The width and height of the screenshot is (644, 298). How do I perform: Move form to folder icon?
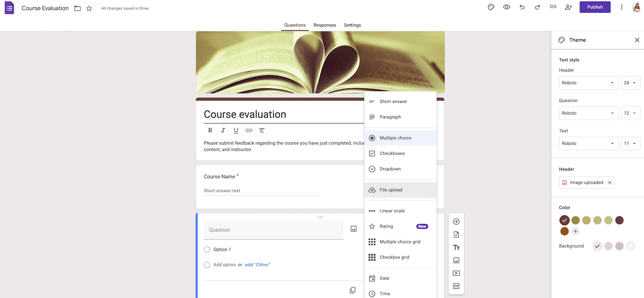77,8
